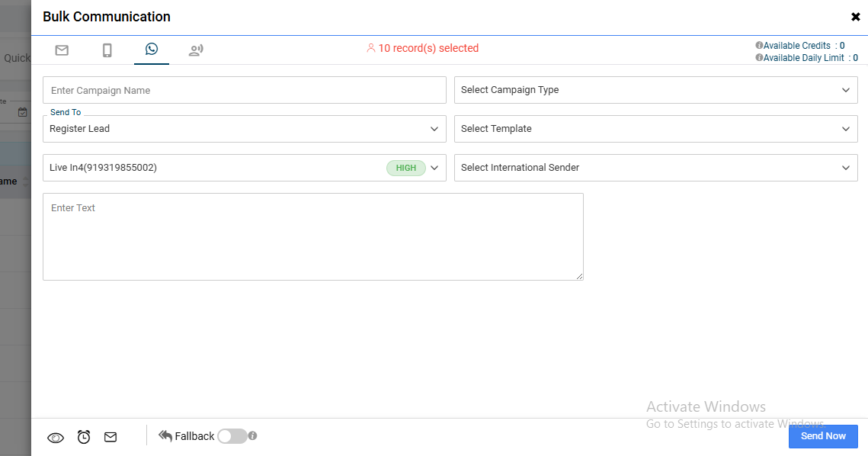This screenshot has height=456, width=868.
Task: Enable the Fallback toggle switch
Action: pyautogui.click(x=232, y=436)
